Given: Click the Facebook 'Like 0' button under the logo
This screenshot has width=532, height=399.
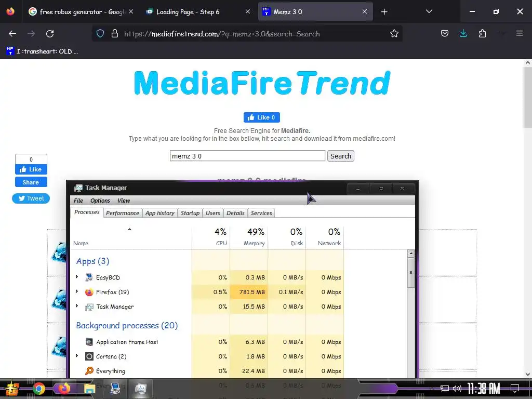Looking at the screenshot, I should tap(262, 117).
